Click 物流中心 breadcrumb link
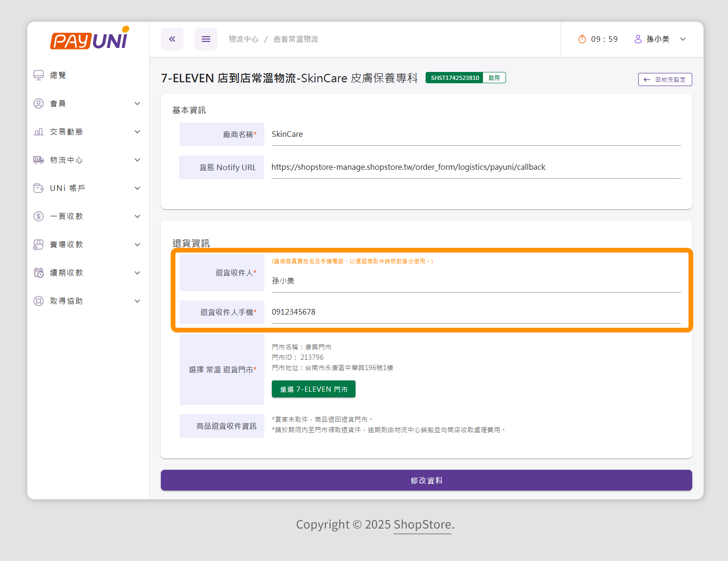Image resolution: width=728 pixels, height=561 pixels. [244, 39]
